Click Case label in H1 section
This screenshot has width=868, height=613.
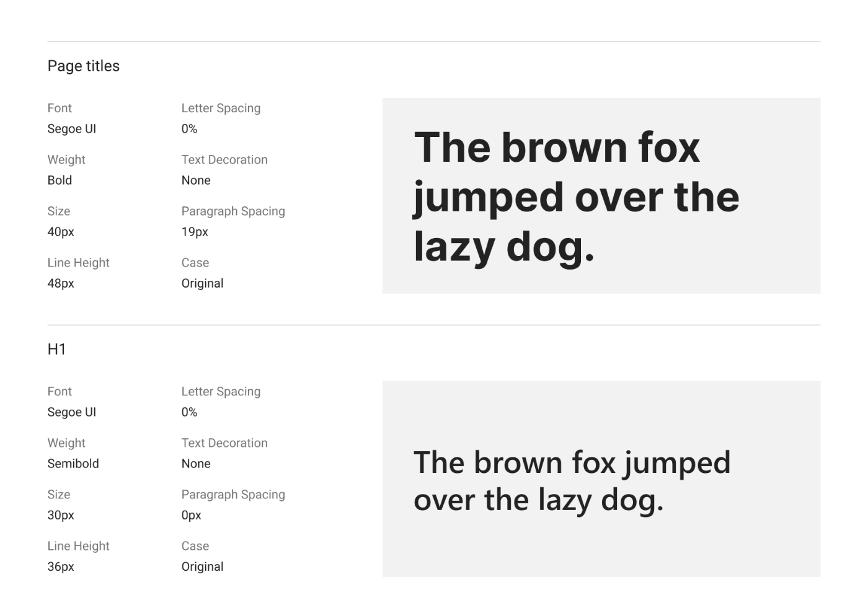195,545
